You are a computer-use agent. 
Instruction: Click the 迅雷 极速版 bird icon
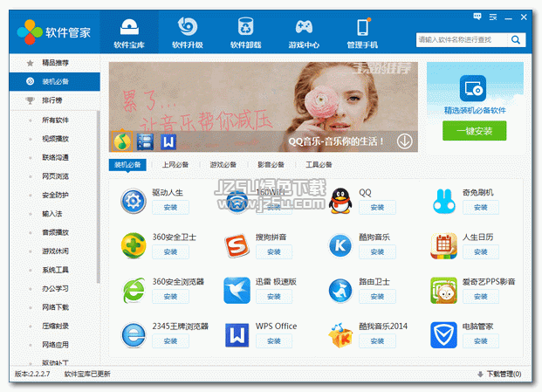(237, 291)
